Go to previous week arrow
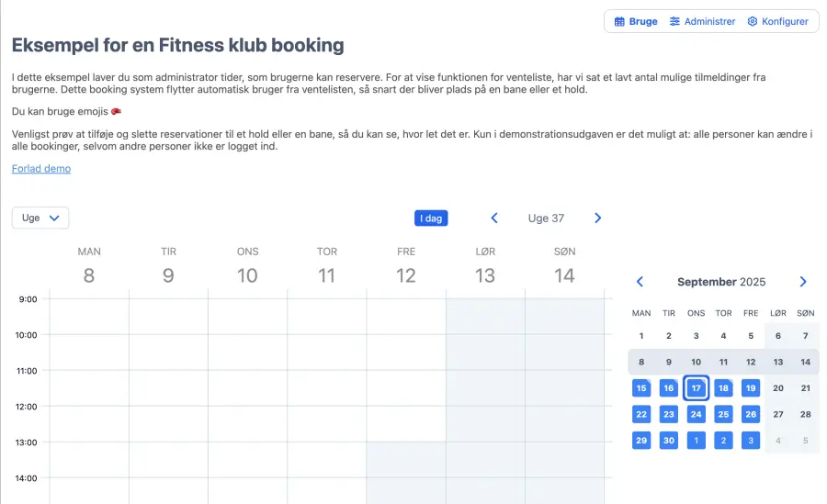 pyautogui.click(x=494, y=218)
